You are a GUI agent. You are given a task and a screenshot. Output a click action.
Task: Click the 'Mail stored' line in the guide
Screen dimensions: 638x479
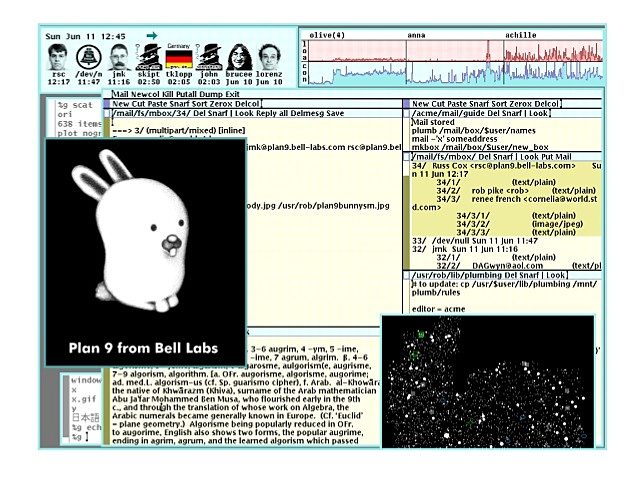click(433, 122)
